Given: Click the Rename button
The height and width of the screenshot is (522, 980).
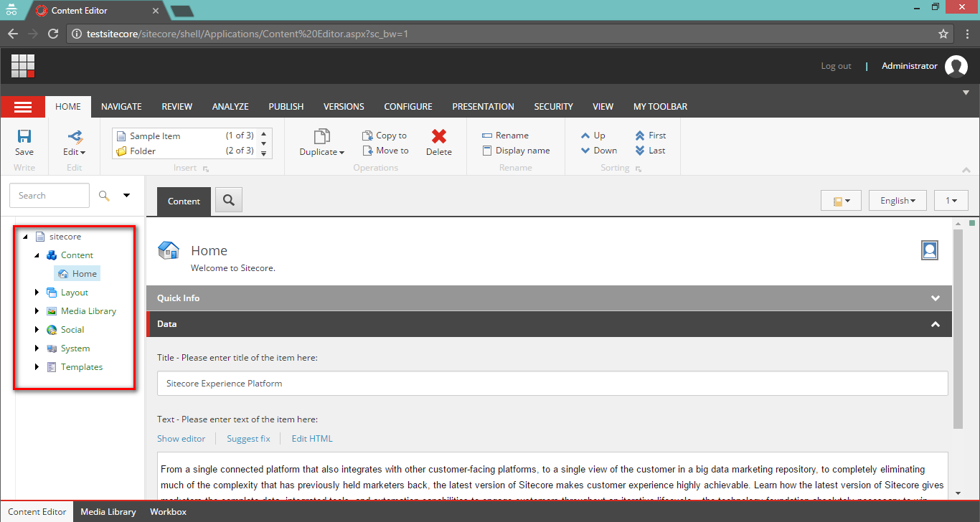Looking at the screenshot, I should click(x=505, y=136).
